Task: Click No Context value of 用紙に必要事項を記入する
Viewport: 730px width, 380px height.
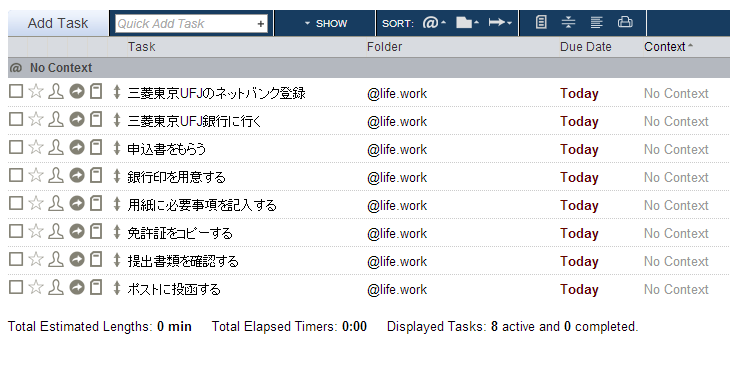Action: tap(676, 205)
